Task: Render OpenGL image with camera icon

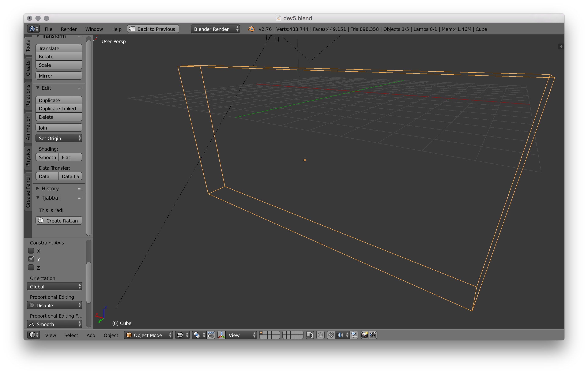Action: (365, 335)
